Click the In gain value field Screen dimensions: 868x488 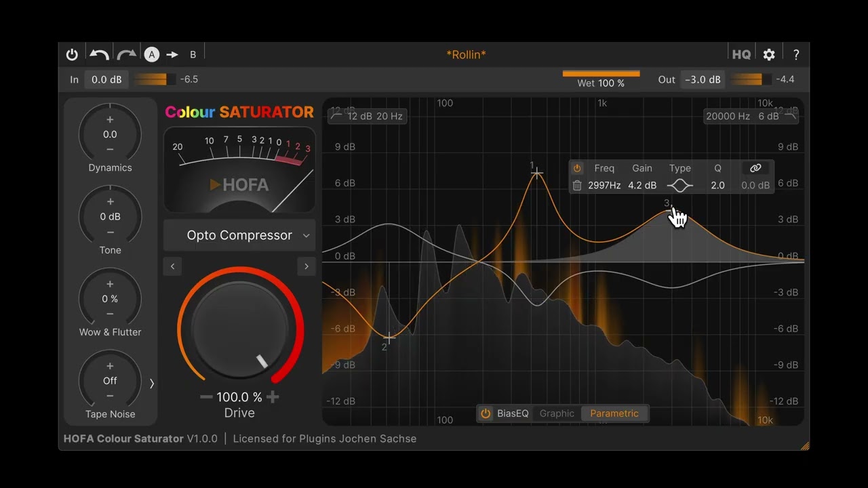[106, 79]
